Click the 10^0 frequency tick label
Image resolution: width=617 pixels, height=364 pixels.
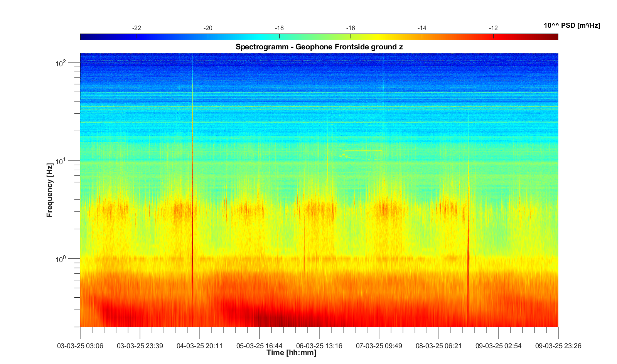pyautogui.click(x=61, y=259)
